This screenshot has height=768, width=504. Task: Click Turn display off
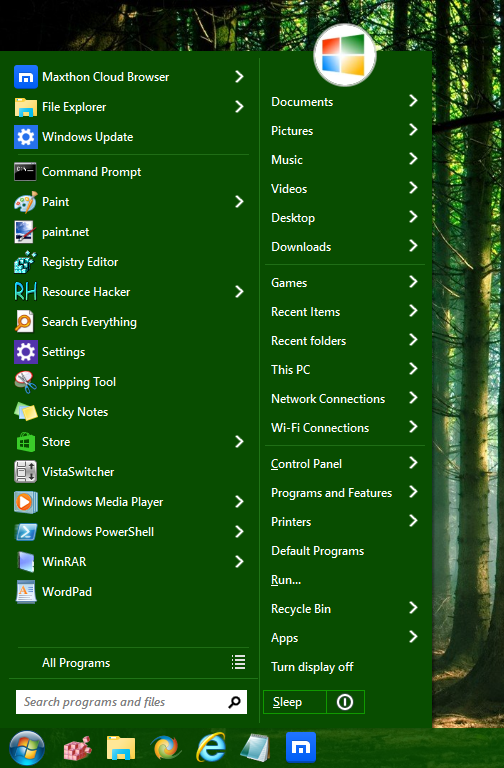pyautogui.click(x=345, y=667)
